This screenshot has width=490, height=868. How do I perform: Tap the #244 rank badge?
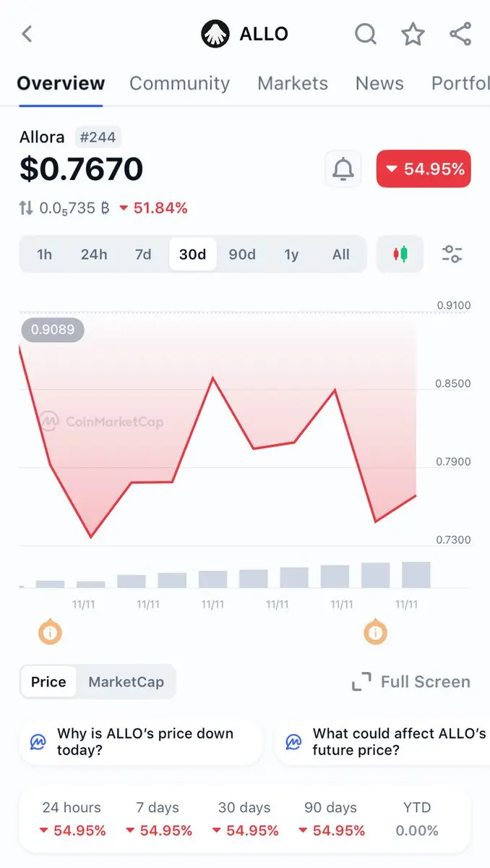pyautogui.click(x=98, y=137)
